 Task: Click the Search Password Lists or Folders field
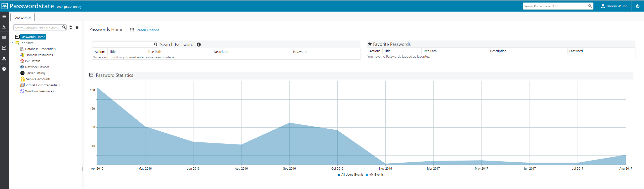pyautogui.click(x=37, y=28)
